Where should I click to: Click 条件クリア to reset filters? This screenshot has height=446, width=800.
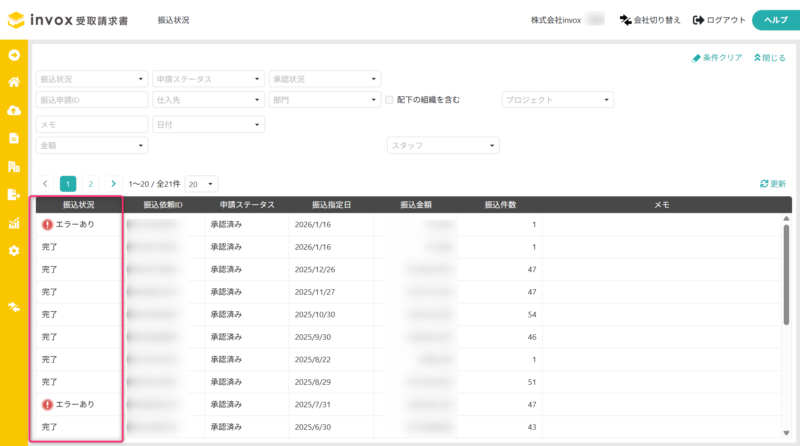pyautogui.click(x=717, y=58)
